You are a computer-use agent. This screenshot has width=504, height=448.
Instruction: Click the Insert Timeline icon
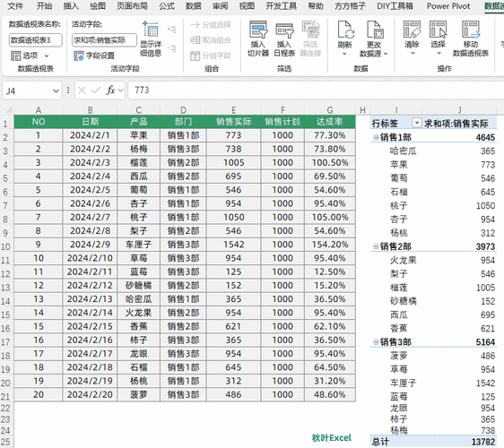(284, 30)
